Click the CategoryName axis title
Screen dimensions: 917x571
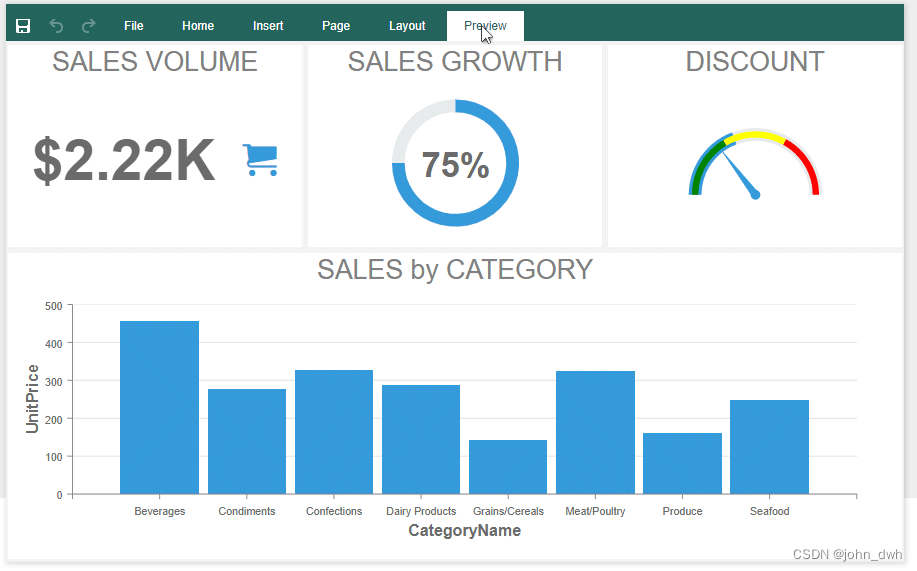click(x=464, y=531)
